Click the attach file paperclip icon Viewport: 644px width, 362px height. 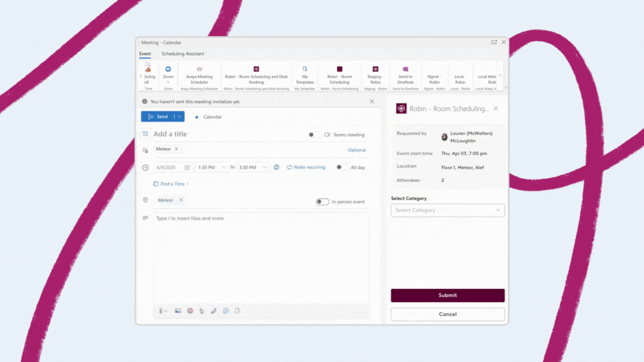pos(160,311)
